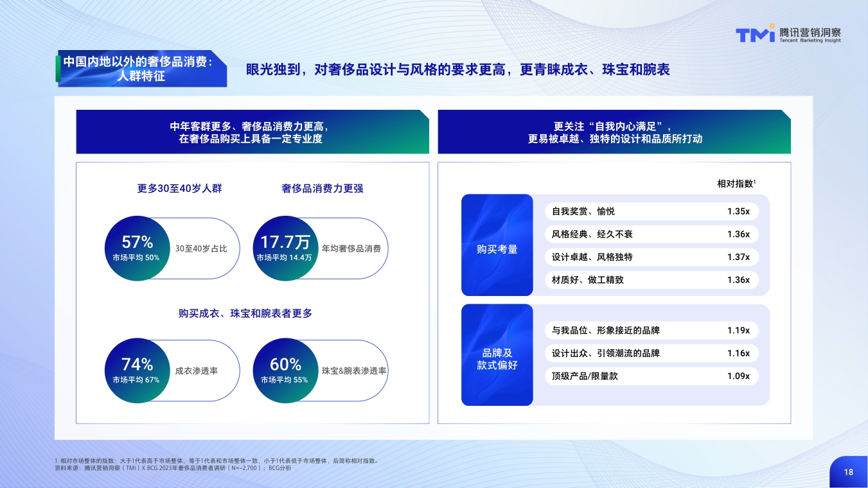Expand the 材质好、做工精致 item
Screen dimensions: 868x488
click(x=651, y=280)
